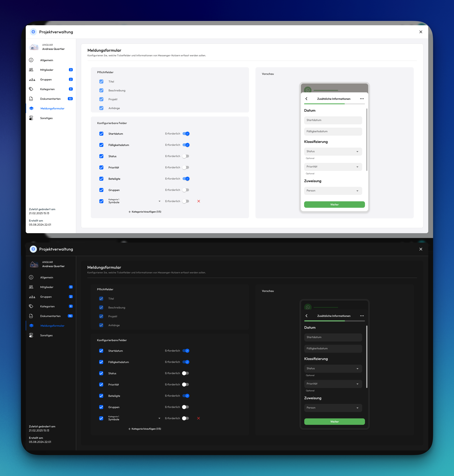Click Kategorie hinzufügen to add a category
454x476 pixels.
coord(145,212)
